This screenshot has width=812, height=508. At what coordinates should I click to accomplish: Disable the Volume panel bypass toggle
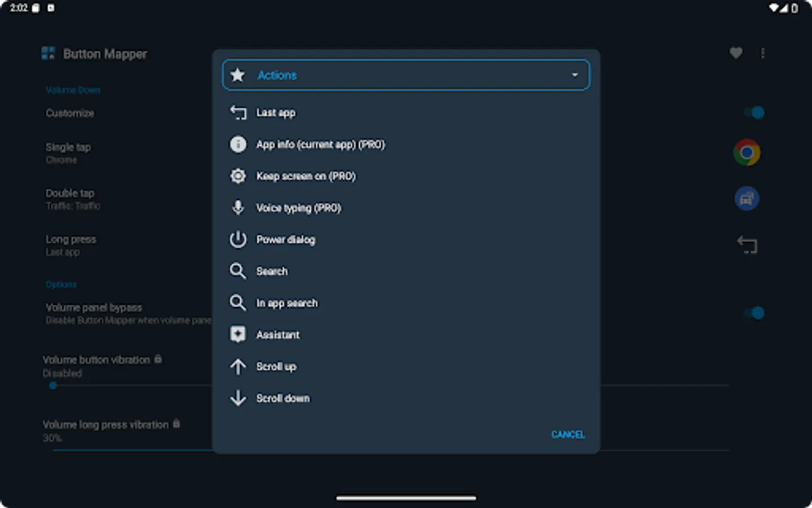tap(754, 312)
